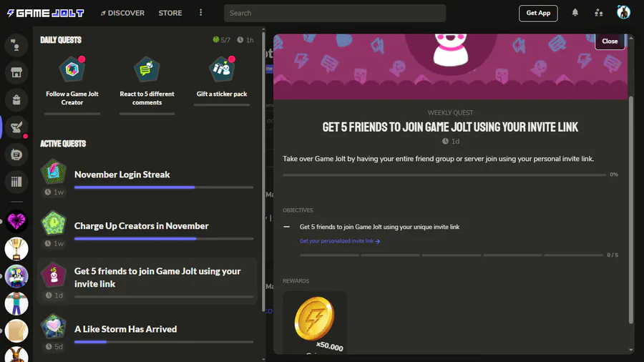The image size is (644, 362).
Task: Go to the Discover tab
Action: click(x=122, y=13)
